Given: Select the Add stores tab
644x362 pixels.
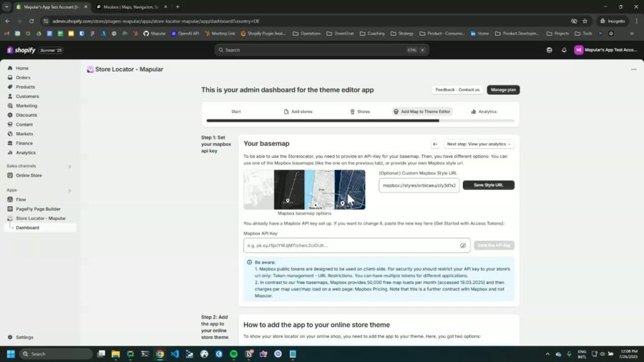Looking at the screenshot, I should [298, 111].
